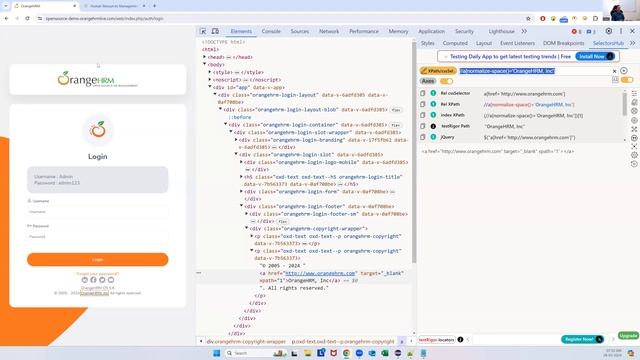Viewport: 640px width, 360px height.
Task: Activate the inspect element picker icon
Action: (203, 31)
